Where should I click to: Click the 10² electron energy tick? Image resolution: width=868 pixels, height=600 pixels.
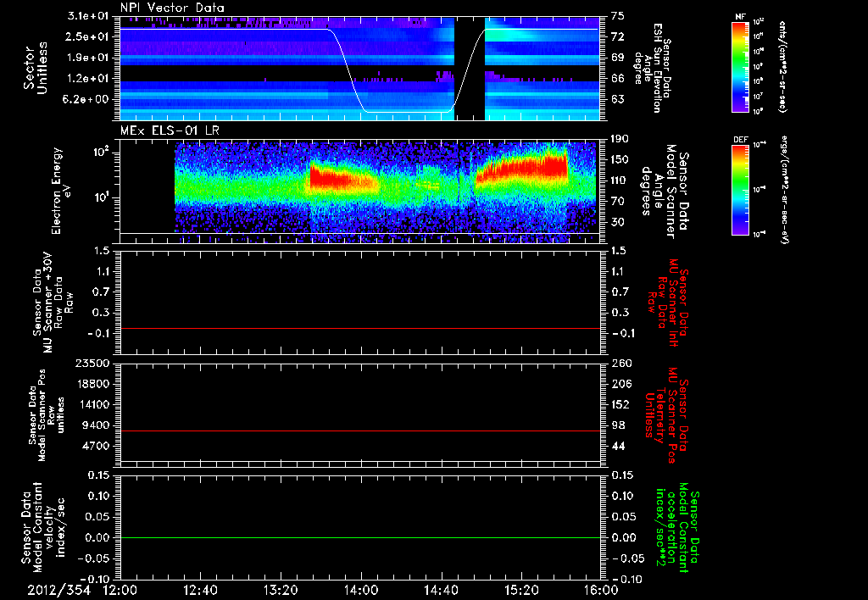(103, 152)
